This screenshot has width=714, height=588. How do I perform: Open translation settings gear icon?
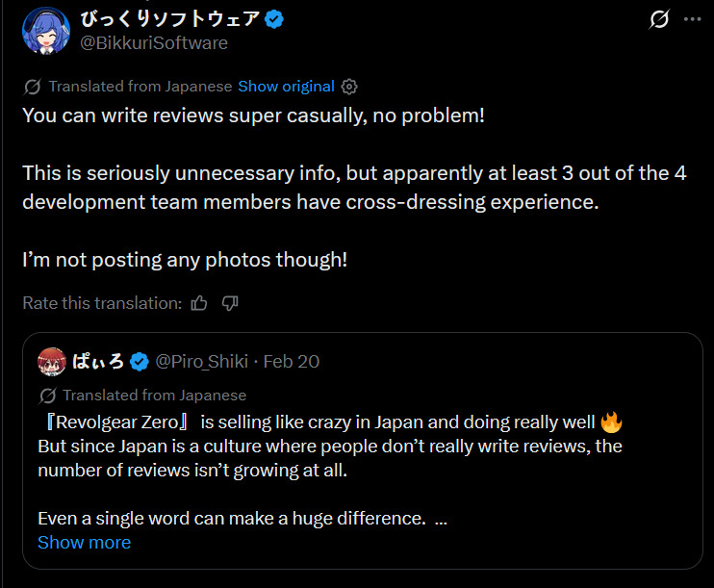tap(350, 86)
